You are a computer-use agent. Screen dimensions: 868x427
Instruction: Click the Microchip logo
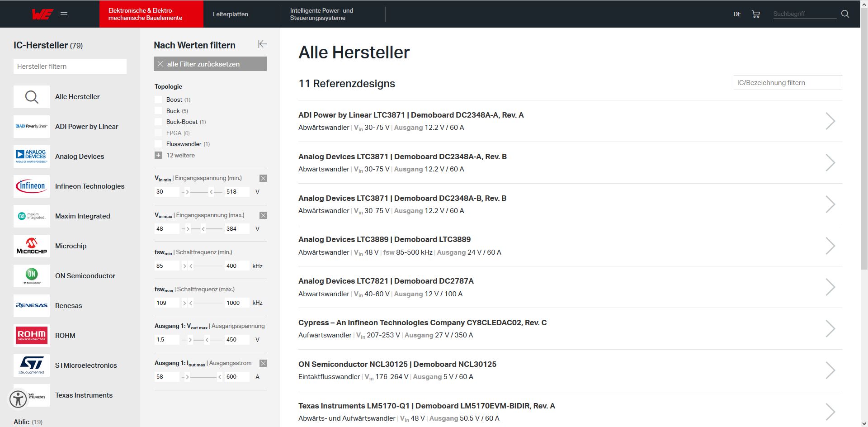click(x=32, y=246)
